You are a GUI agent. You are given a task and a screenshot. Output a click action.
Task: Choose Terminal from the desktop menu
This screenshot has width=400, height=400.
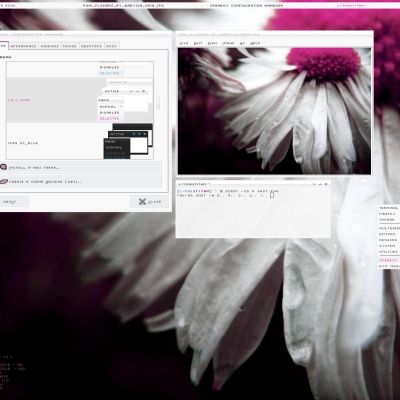[389, 208]
